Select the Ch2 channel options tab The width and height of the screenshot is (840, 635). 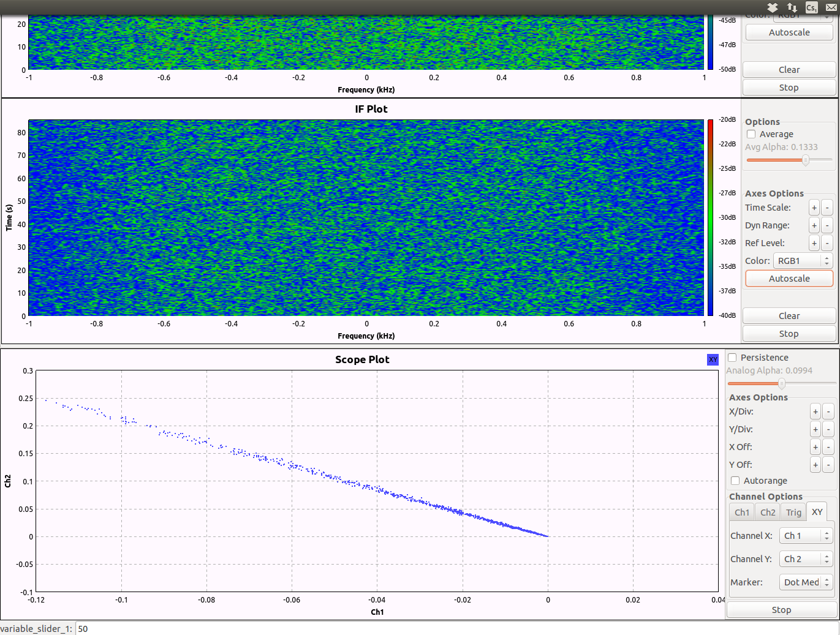click(x=768, y=513)
